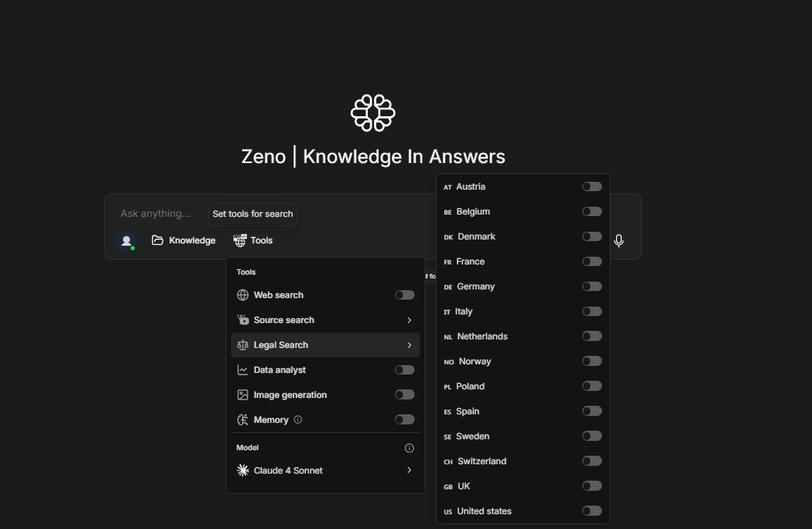
Task: Click the Switzerland country label
Action: click(483, 461)
